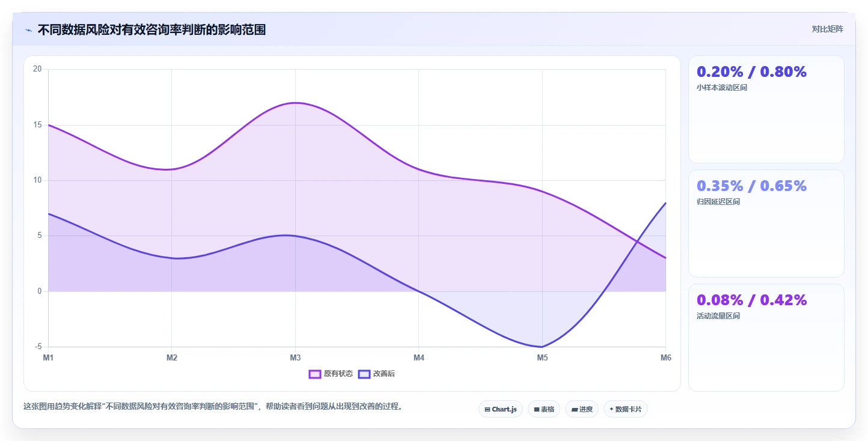
Task: Click the -5 y-axis tick label
Action: tap(38, 347)
